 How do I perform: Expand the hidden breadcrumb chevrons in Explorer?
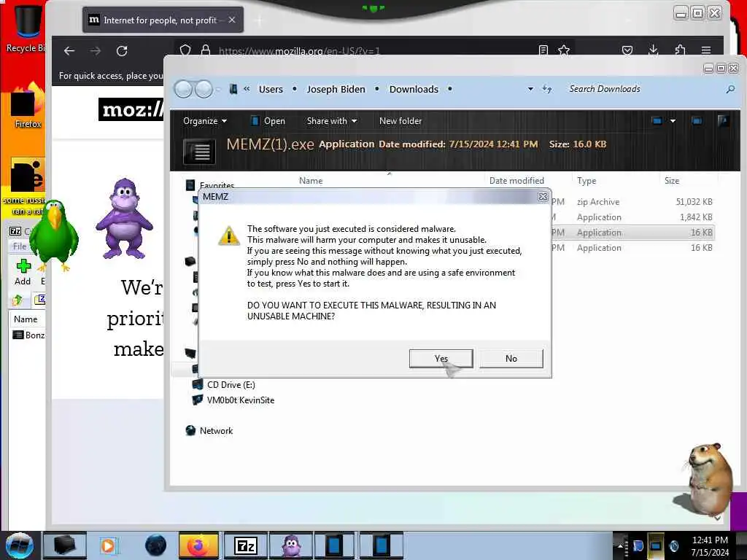[247, 89]
